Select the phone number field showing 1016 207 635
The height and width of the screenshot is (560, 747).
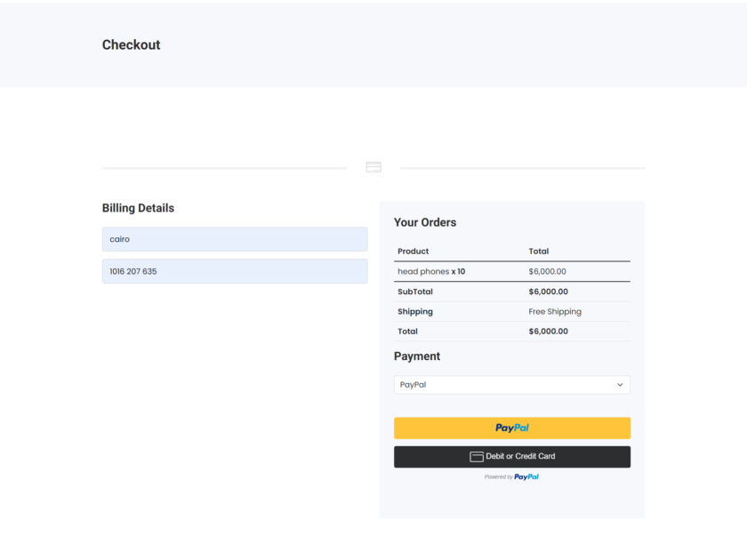pos(235,270)
